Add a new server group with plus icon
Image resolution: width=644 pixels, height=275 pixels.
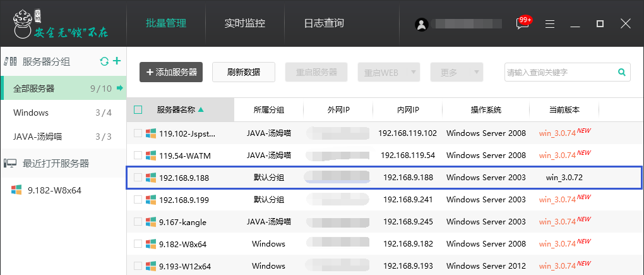[x=117, y=61]
